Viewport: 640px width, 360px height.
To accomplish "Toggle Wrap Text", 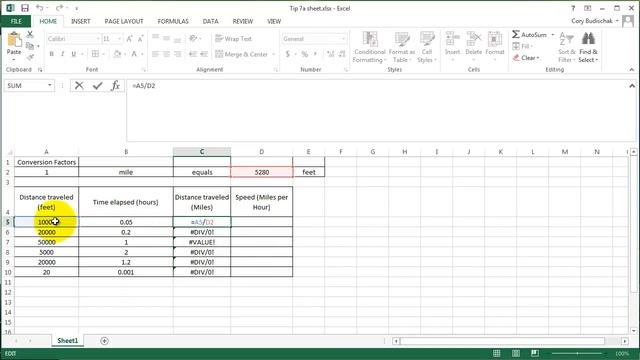I will pos(233,39).
